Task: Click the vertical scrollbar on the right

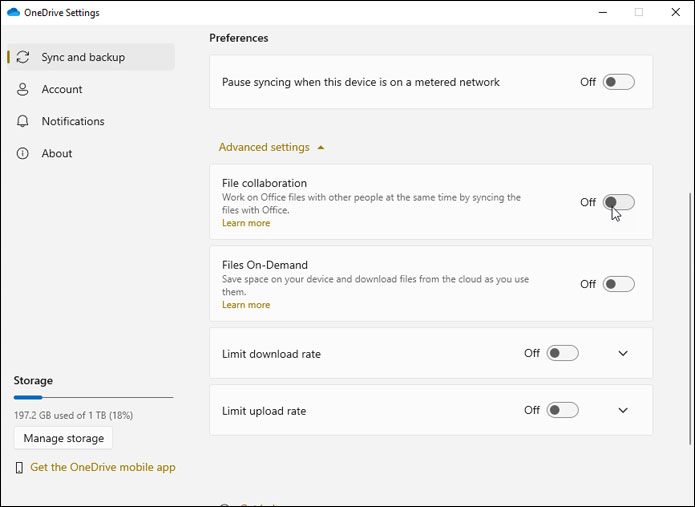Action: [690, 318]
